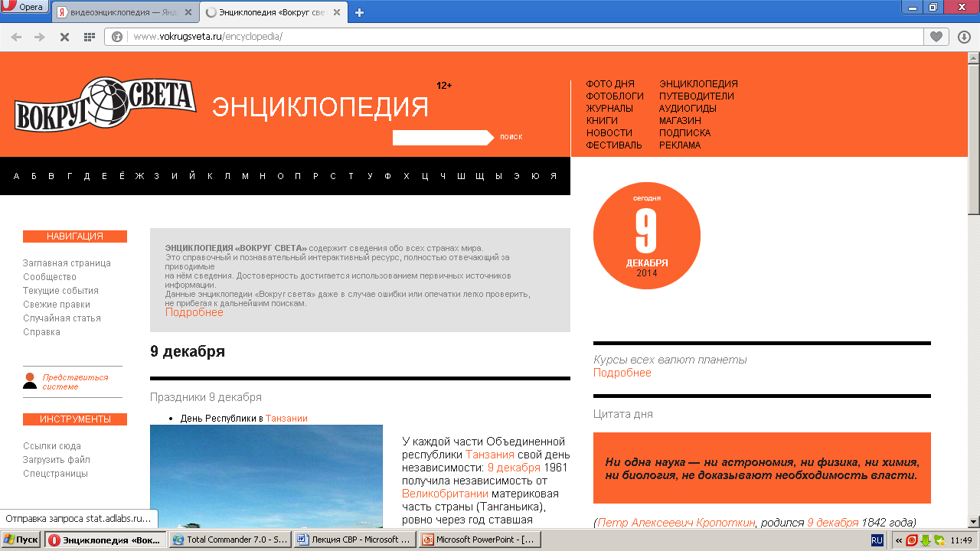Open Справка navigation link
The width and height of the screenshot is (980, 551).
pyautogui.click(x=41, y=332)
